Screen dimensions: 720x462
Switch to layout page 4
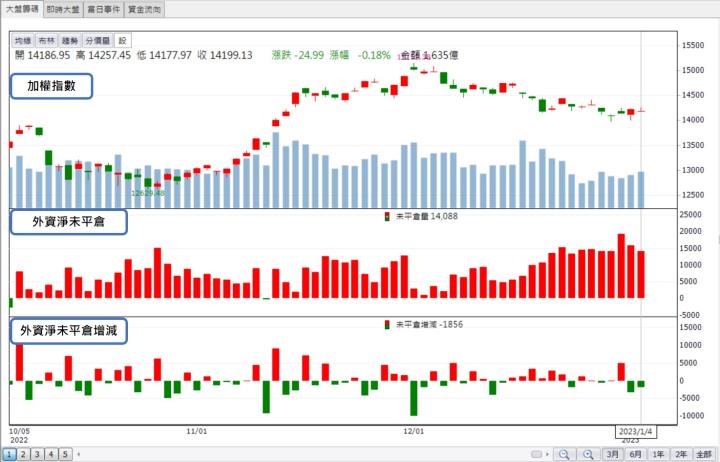tap(51, 454)
